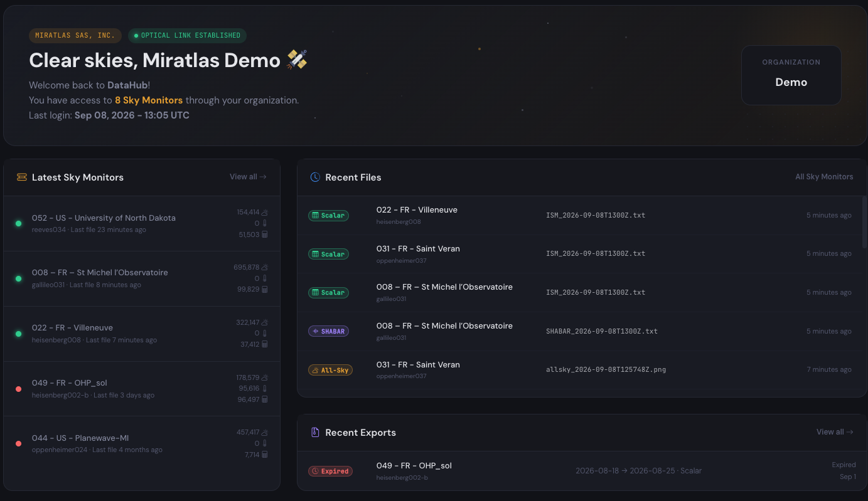Click the Last login Sep 08, 2026 text
Viewport: 868px width, 501px height.
[109, 115]
